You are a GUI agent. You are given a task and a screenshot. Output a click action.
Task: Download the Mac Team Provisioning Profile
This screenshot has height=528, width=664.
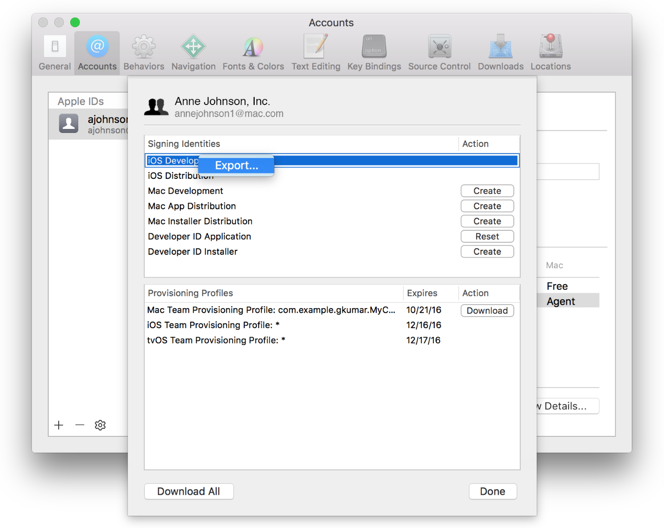click(x=487, y=311)
